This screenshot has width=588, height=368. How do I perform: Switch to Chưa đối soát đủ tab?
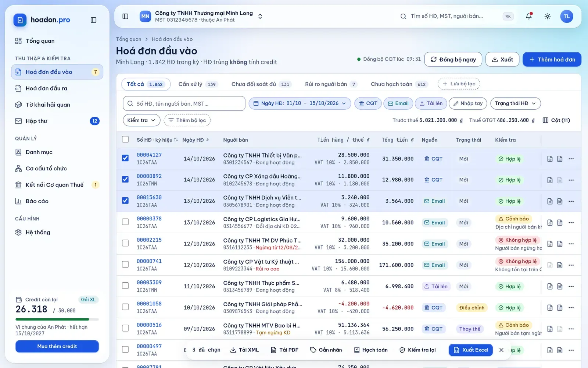(x=261, y=84)
